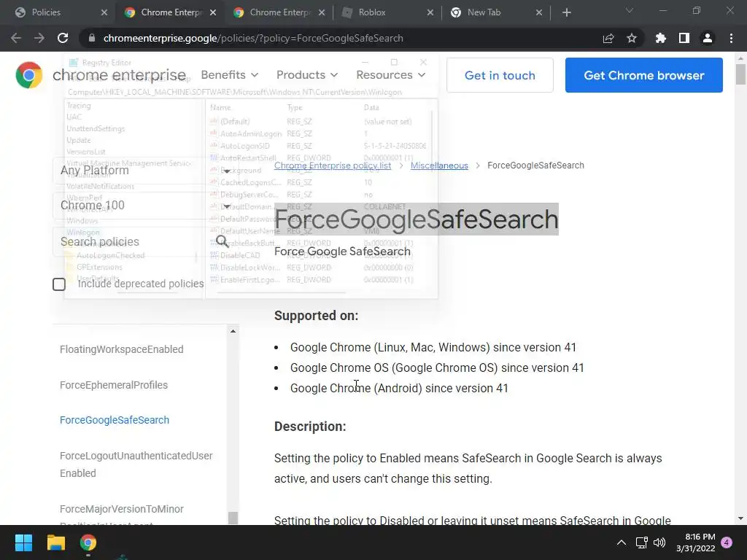Click the policy list scroll-up arrow

[x=233, y=331]
